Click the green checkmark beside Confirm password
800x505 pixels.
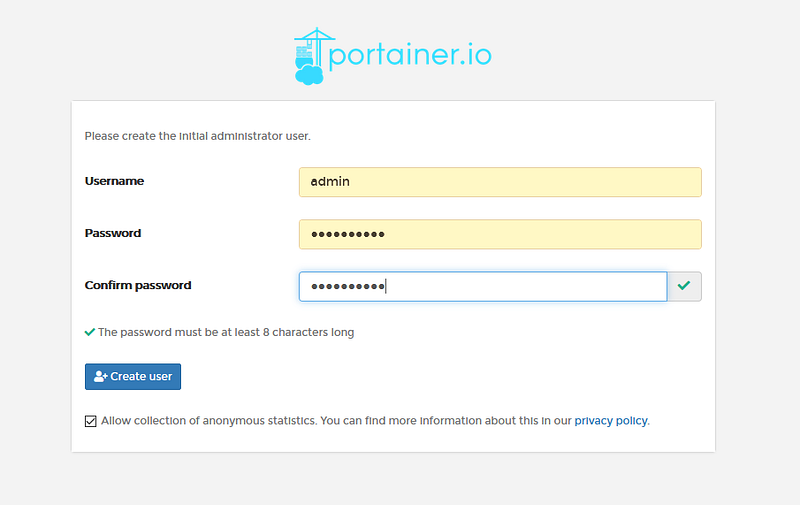point(684,286)
